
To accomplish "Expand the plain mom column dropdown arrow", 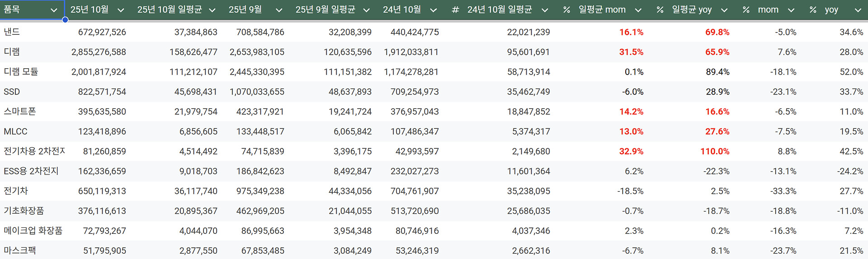I will tap(791, 10).
